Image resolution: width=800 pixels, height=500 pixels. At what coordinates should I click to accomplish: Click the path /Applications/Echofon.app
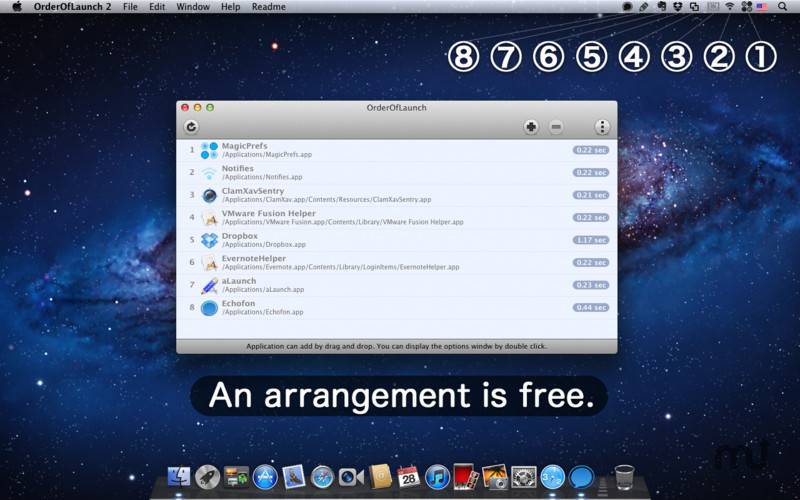click(x=263, y=312)
